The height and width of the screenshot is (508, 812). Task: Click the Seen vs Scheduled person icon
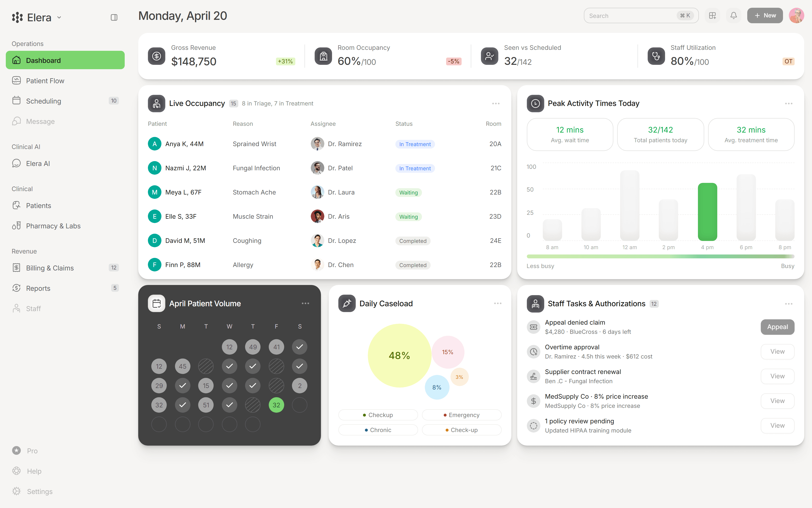coord(490,56)
